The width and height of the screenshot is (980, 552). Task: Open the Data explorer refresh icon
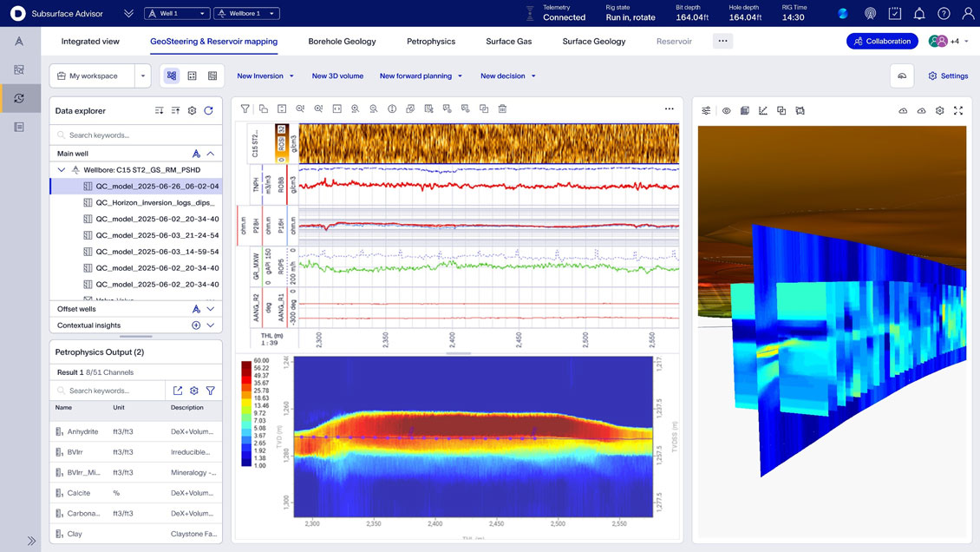pyautogui.click(x=208, y=110)
